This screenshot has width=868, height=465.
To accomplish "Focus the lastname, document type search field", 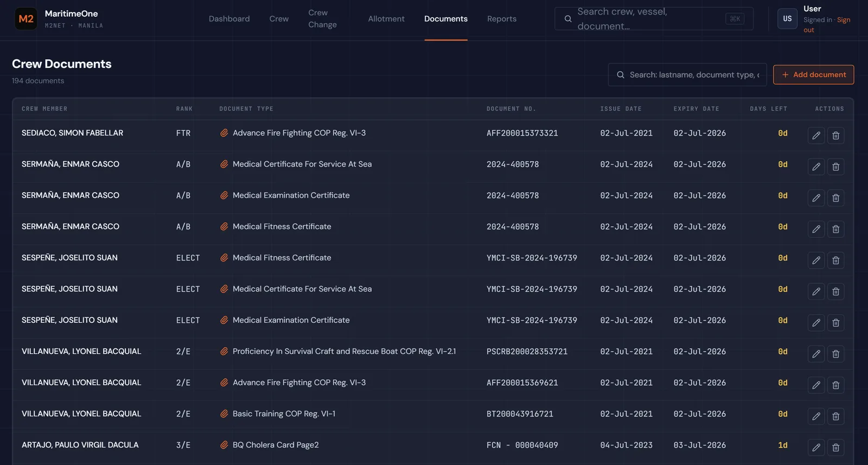I will pos(687,75).
